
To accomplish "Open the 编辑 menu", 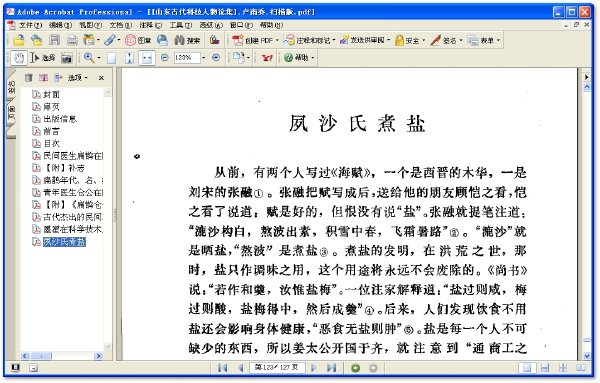I will [60, 25].
